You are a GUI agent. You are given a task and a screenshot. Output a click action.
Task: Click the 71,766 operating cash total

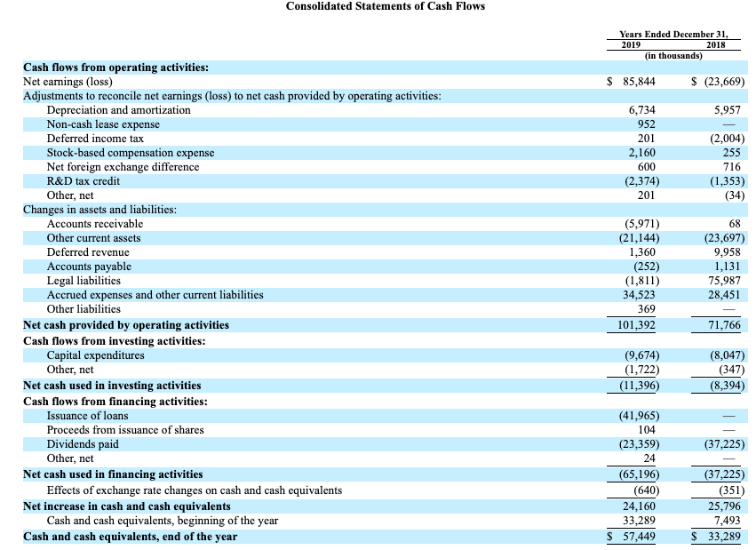pyautogui.click(x=725, y=325)
